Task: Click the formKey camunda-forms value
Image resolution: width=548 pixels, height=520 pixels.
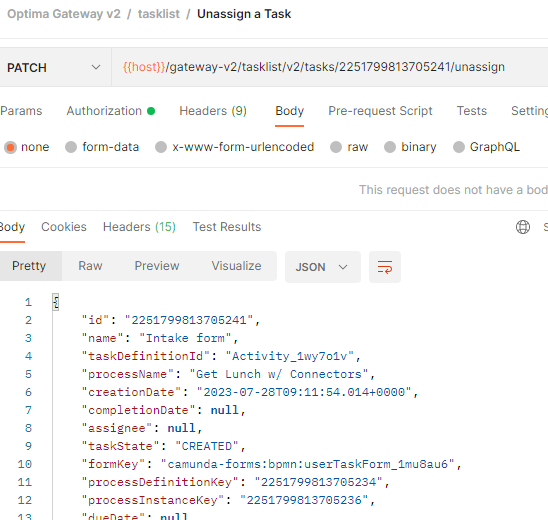Action: click(308, 464)
